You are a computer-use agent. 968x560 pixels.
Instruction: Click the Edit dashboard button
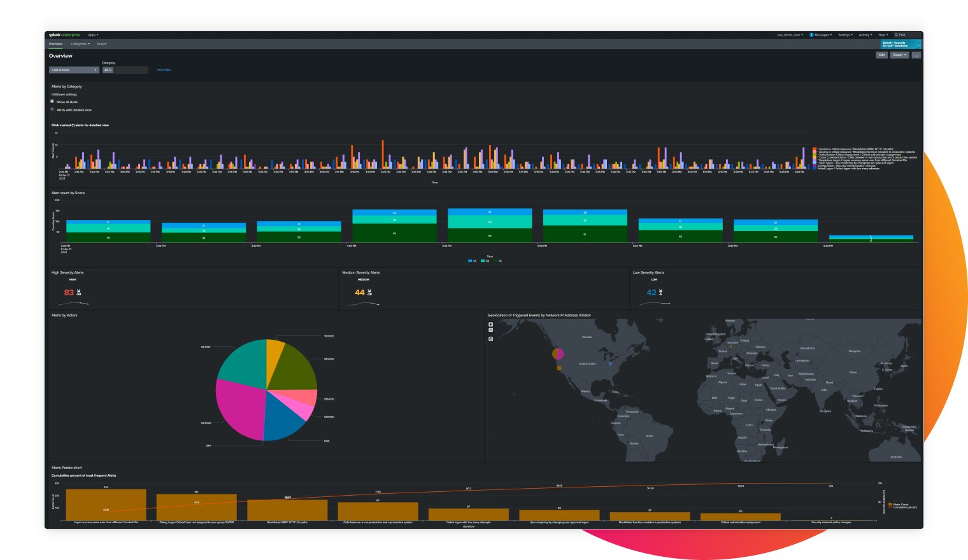click(x=881, y=55)
